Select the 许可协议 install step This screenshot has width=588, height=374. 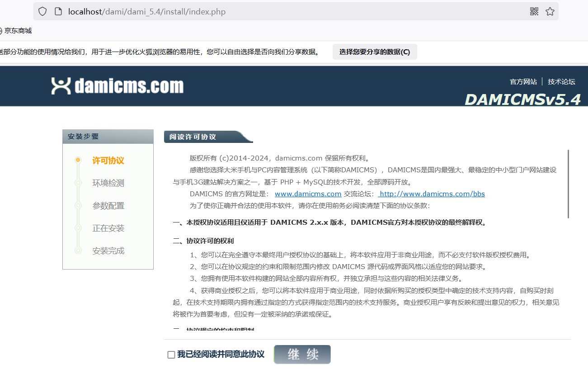[108, 161]
